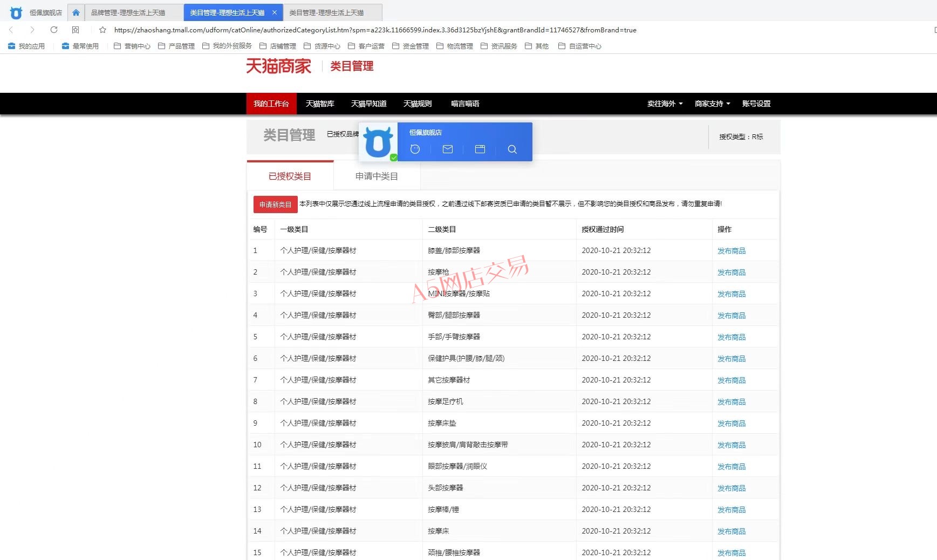Click 发布商品 for 按摩床 row 14
Viewport: 937px width, 560px height.
point(731,531)
